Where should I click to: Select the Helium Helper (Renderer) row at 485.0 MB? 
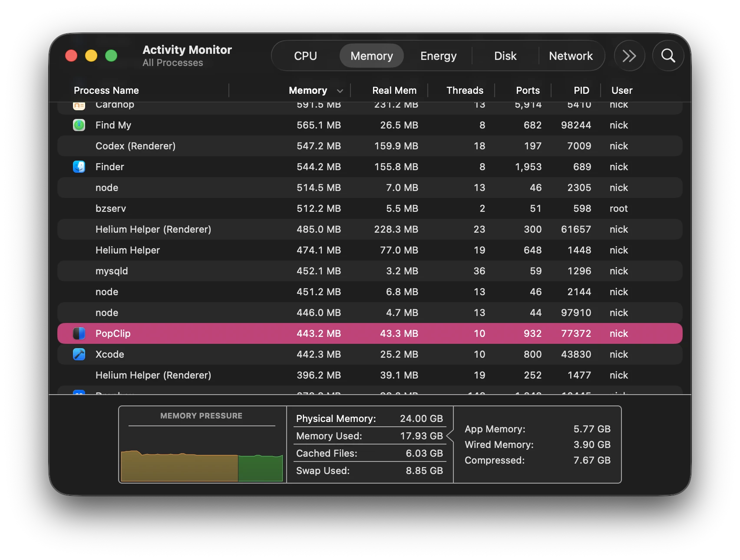pos(370,229)
